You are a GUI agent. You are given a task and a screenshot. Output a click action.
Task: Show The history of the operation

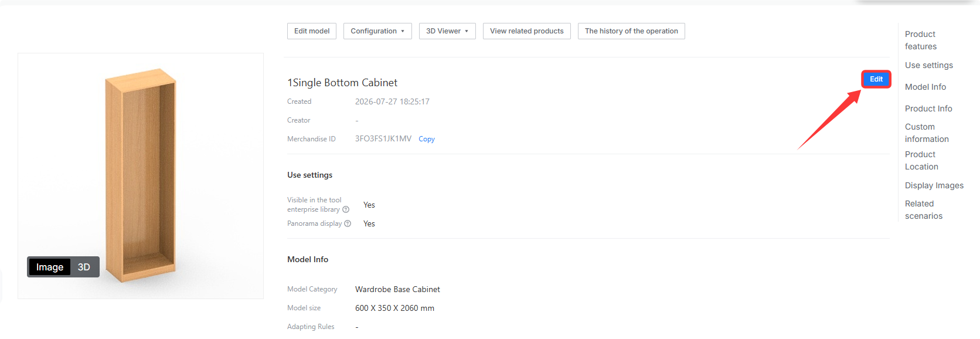(631, 31)
